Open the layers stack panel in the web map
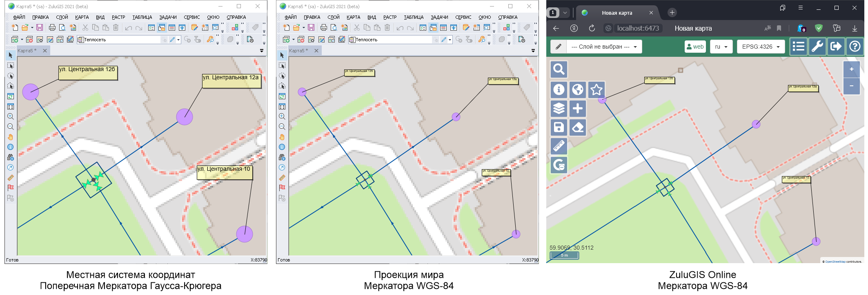The height and width of the screenshot is (295, 868). click(559, 109)
